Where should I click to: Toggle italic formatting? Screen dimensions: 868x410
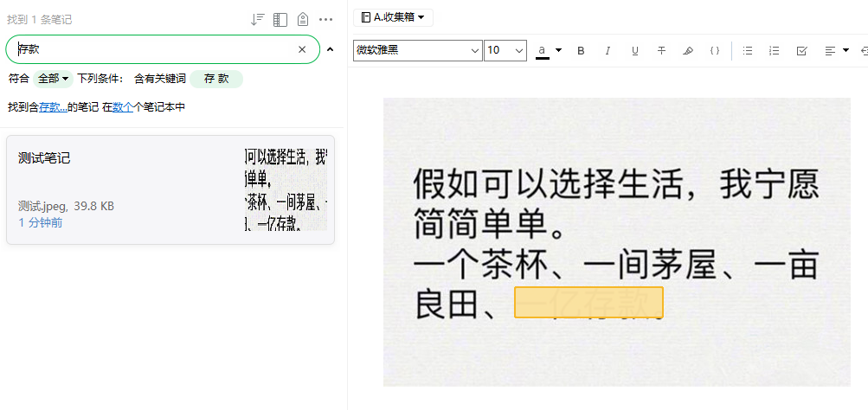608,51
